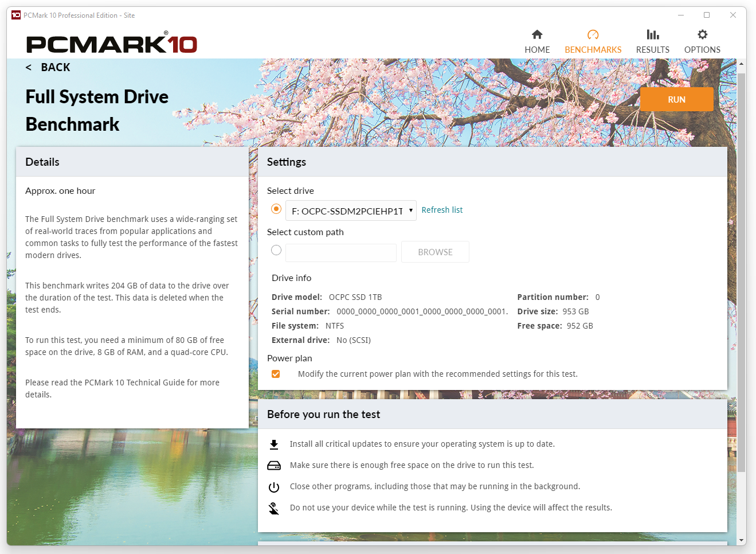756x554 pixels.
Task: Click the custom path input field
Action: [x=341, y=252]
